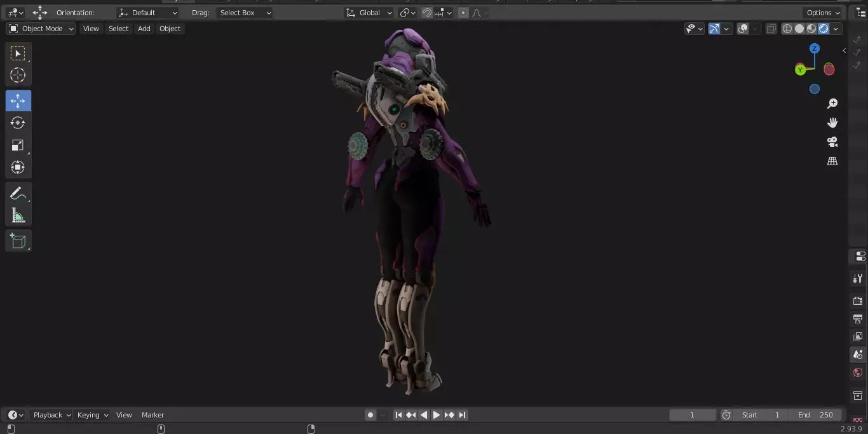Toggle the camera view icon
Image resolution: width=868 pixels, height=434 pixels.
[x=832, y=142]
